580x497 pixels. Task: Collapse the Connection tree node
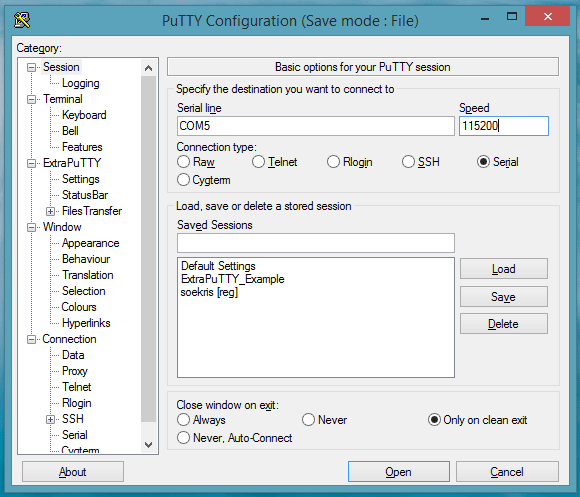click(31, 339)
